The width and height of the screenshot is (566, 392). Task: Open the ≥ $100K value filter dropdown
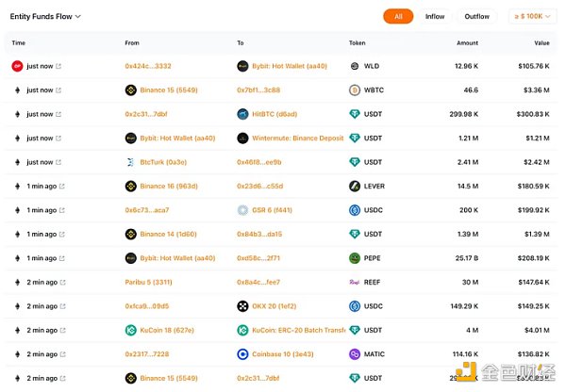532,16
